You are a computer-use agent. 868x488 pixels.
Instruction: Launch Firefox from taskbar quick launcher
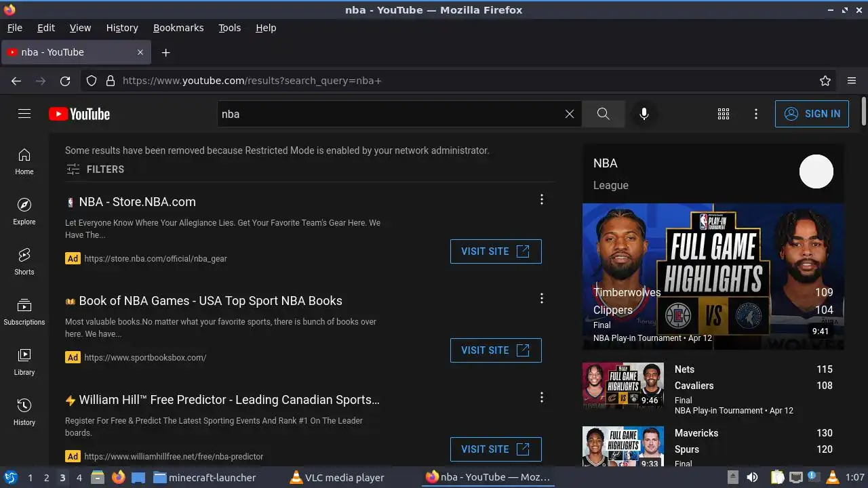pos(118,478)
